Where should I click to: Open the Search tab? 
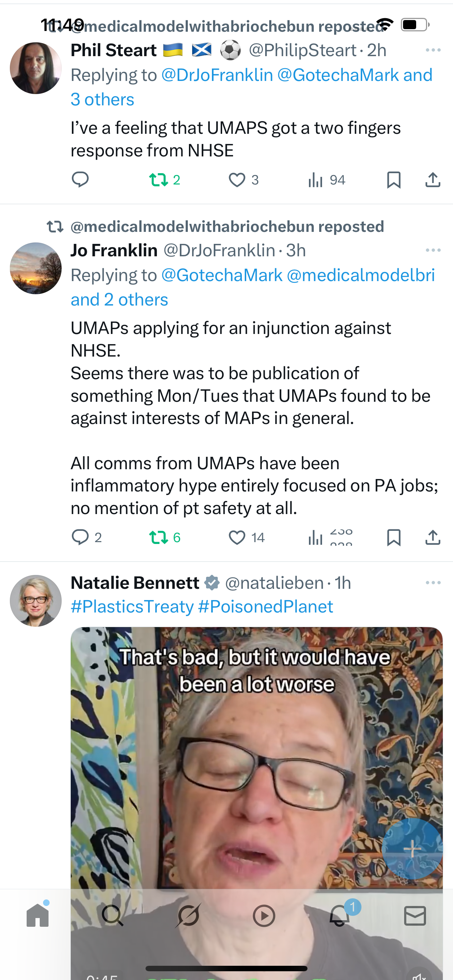pos(113,915)
